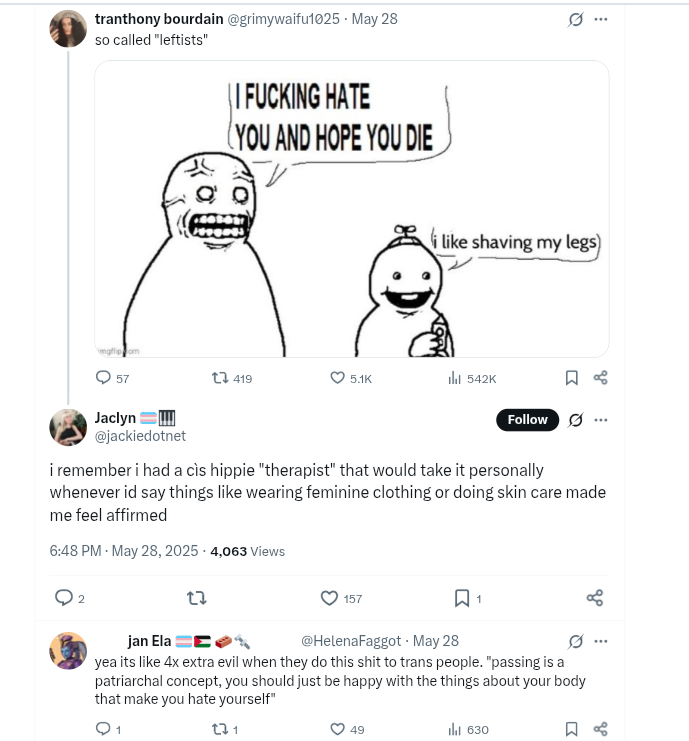Open jan Ela's profile avatar
689x741 pixels.
pyautogui.click(x=68, y=651)
